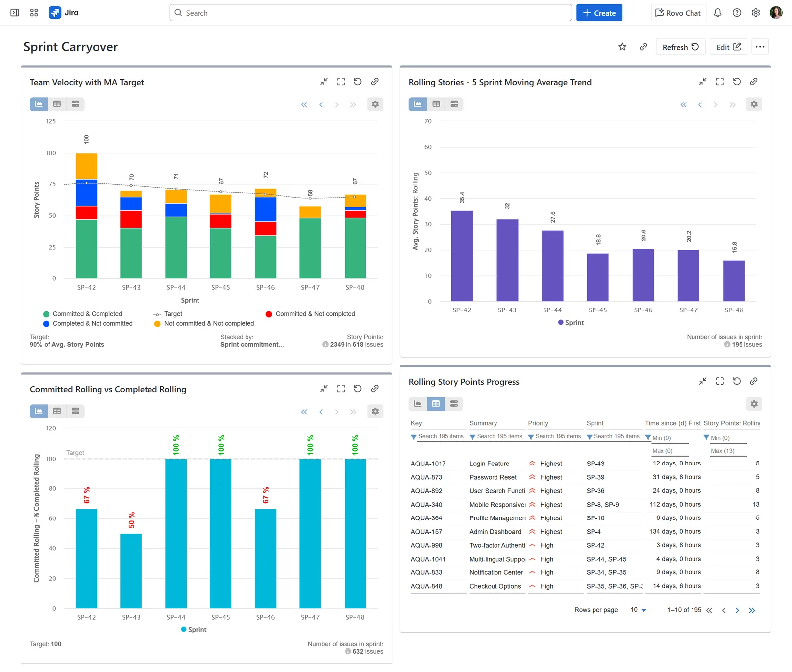This screenshot has width=792, height=672.
Task: Star the Sprint Carryover dashboard
Action: pos(622,47)
